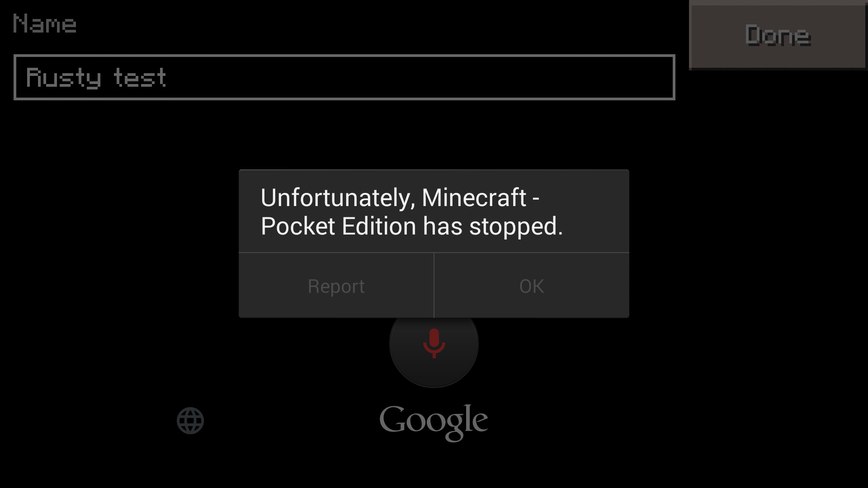Dismiss the crash dialog with OK
This screenshot has height=488, width=868.
[x=532, y=286]
